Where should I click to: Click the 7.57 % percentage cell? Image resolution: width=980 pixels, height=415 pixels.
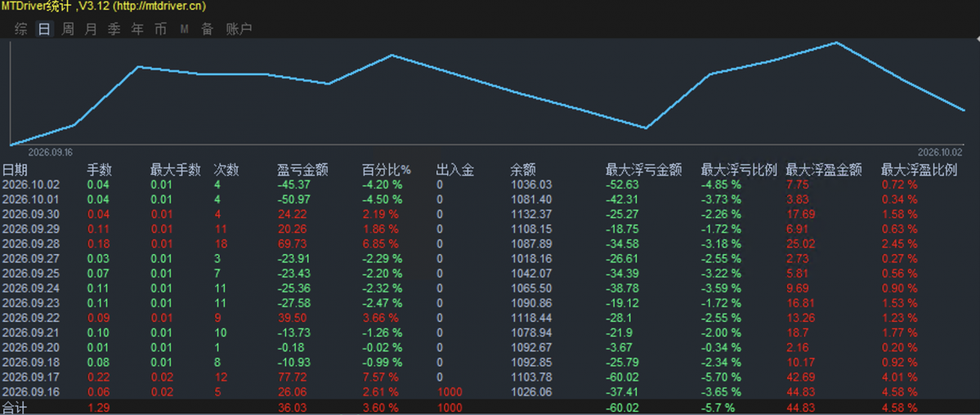380,377
